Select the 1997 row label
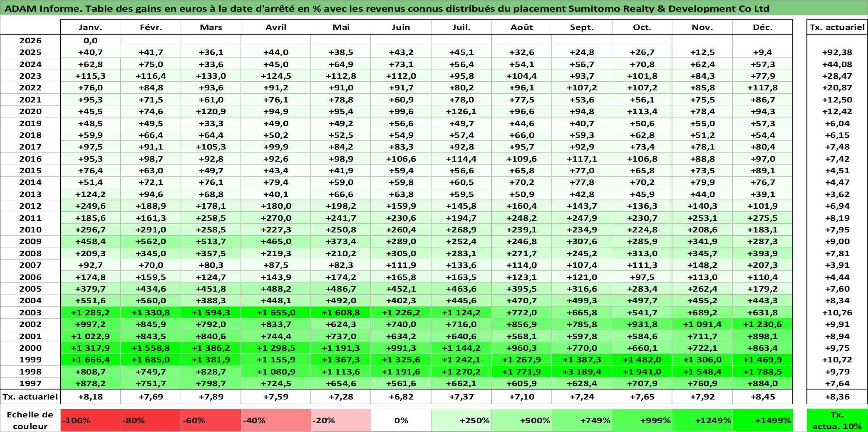The height and width of the screenshot is (432, 868). coord(30,383)
